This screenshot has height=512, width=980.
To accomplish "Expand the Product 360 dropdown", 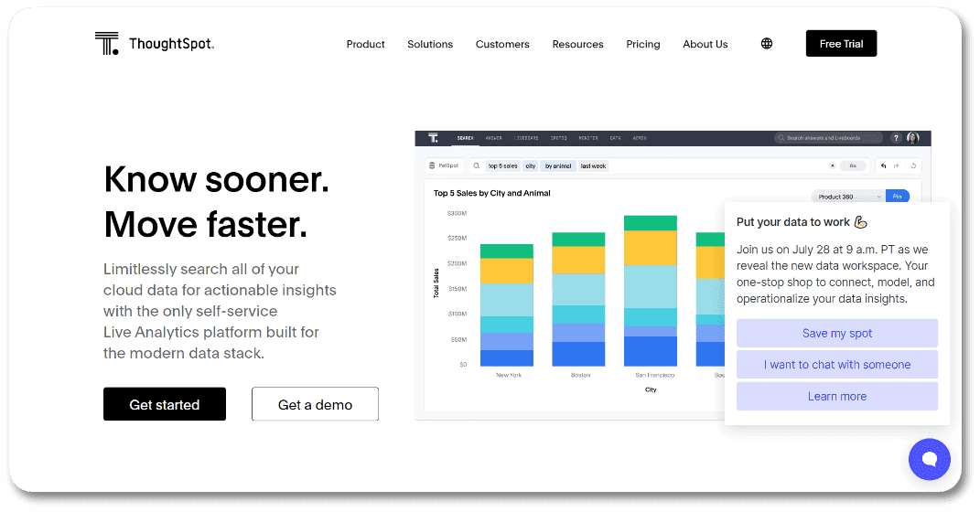I will (848, 197).
